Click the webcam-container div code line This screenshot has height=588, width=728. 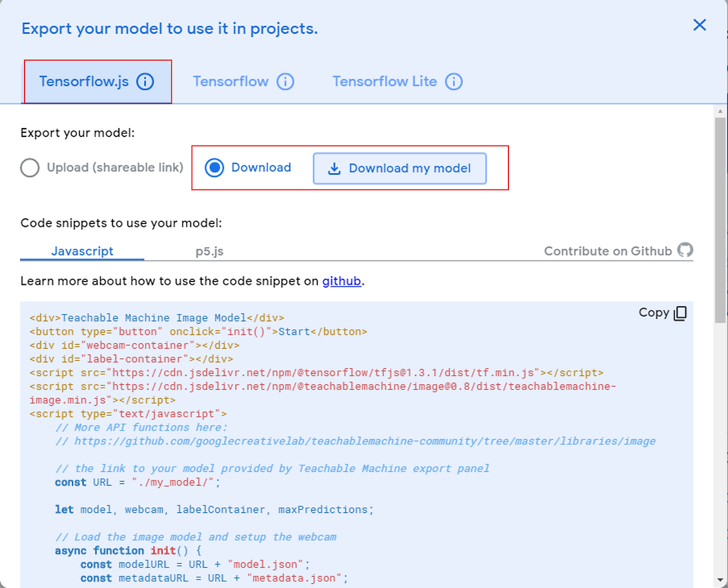coord(135,345)
